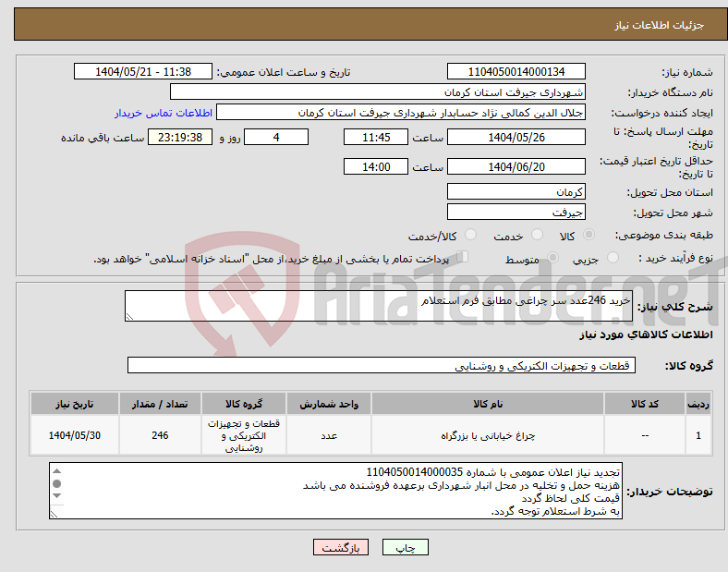Click the ایجاد کننده درخواست field
The width and height of the screenshot is (728, 572).
[x=401, y=113]
